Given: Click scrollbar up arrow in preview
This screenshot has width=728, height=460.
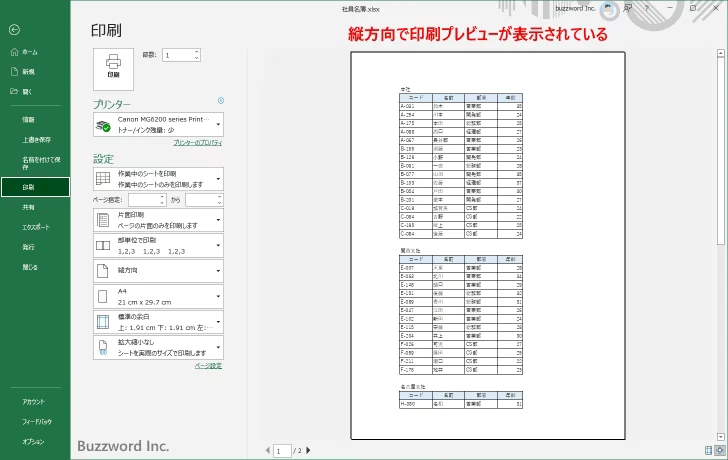Looking at the screenshot, I should tap(721, 53).
